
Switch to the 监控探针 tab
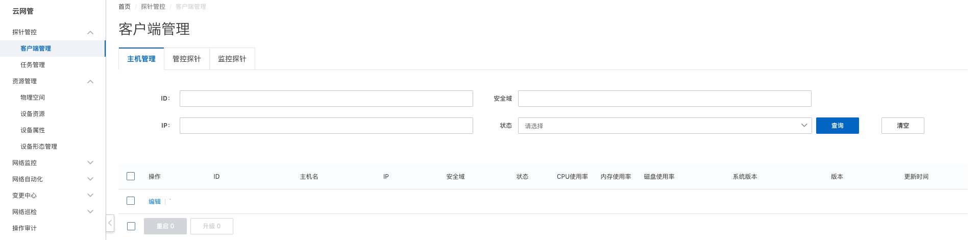[x=232, y=59]
